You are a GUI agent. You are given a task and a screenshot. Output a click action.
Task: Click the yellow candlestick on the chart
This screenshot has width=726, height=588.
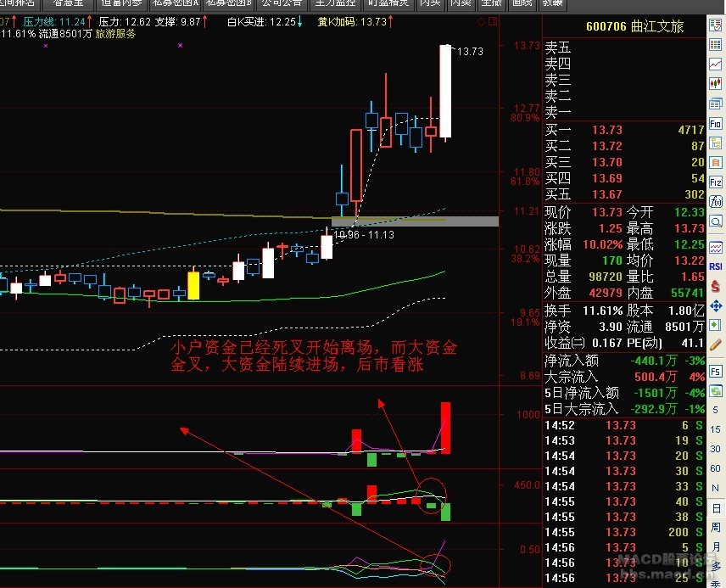click(x=193, y=284)
